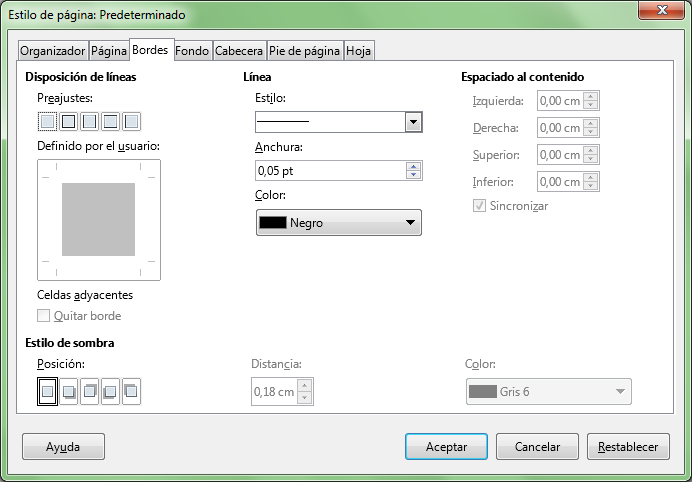Select the no shadow position

(47, 392)
